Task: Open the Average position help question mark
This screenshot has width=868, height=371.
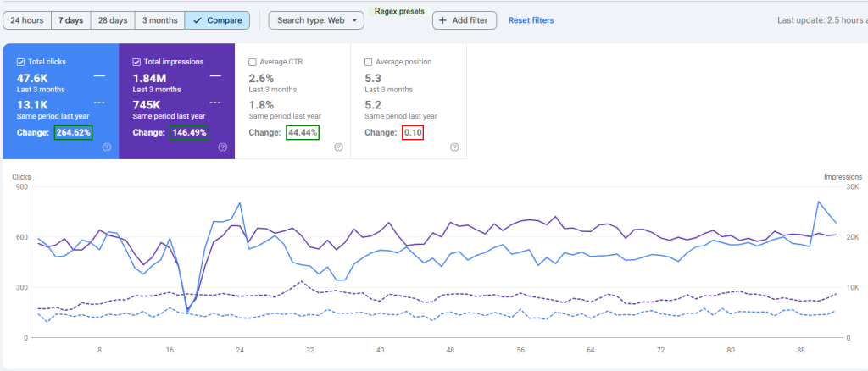Action: [x=454, y=147]
